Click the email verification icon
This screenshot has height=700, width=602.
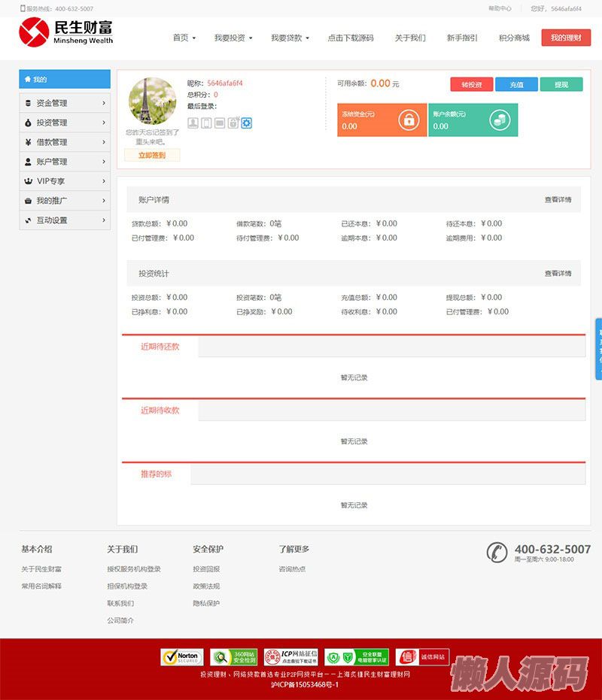point(220,123)
